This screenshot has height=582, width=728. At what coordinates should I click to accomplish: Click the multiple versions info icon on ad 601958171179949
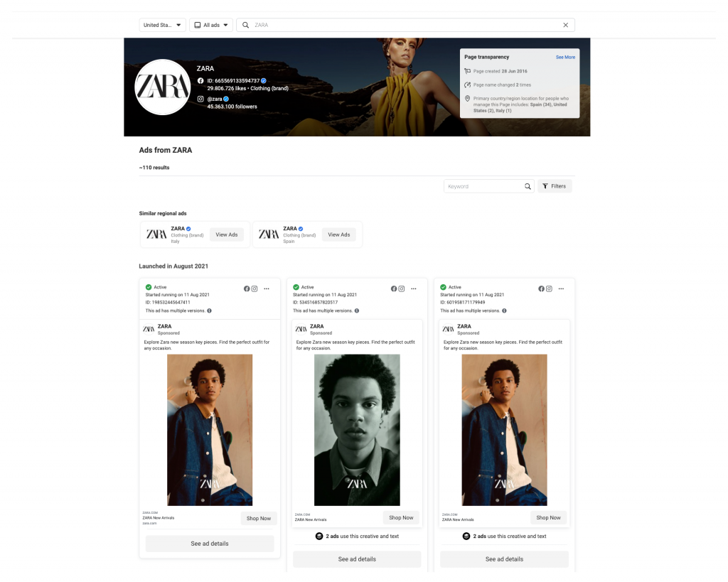(x=504, y=311)
